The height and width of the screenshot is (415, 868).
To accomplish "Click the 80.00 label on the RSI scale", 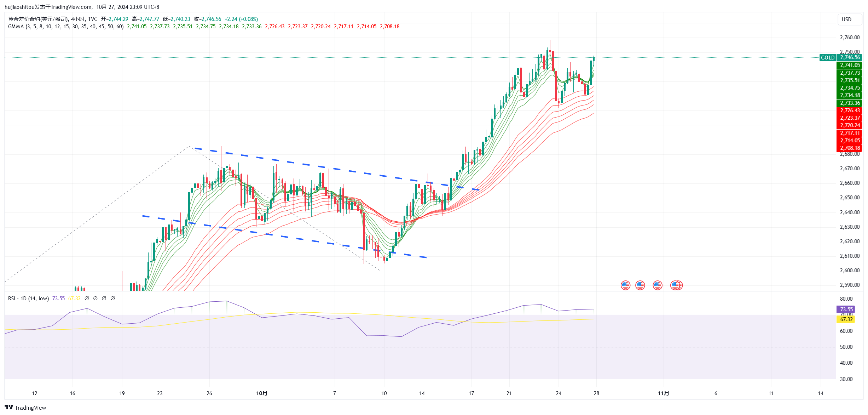I will click(x=846, y=299).
